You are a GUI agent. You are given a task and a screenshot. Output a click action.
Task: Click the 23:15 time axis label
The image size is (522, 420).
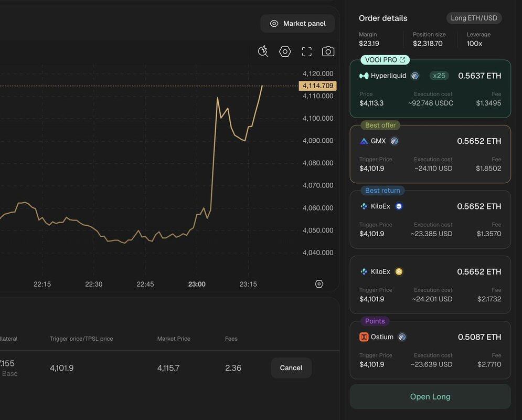coord(248,284)
